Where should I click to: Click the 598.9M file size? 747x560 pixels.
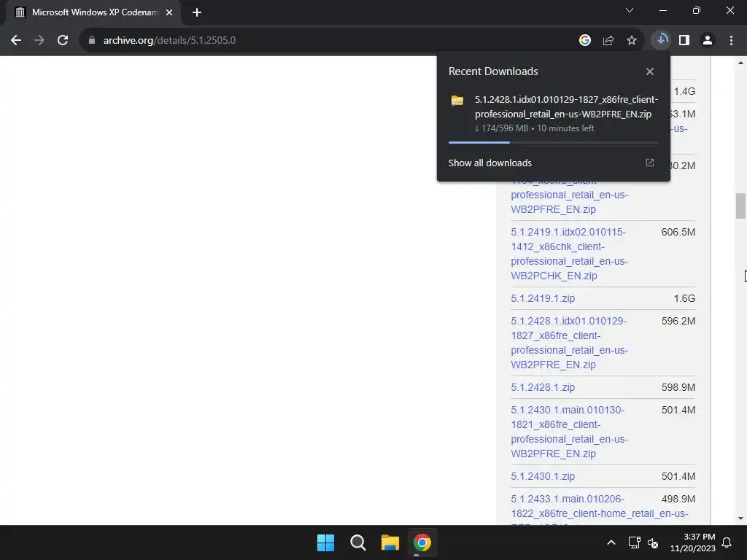[x=678, y=388]
